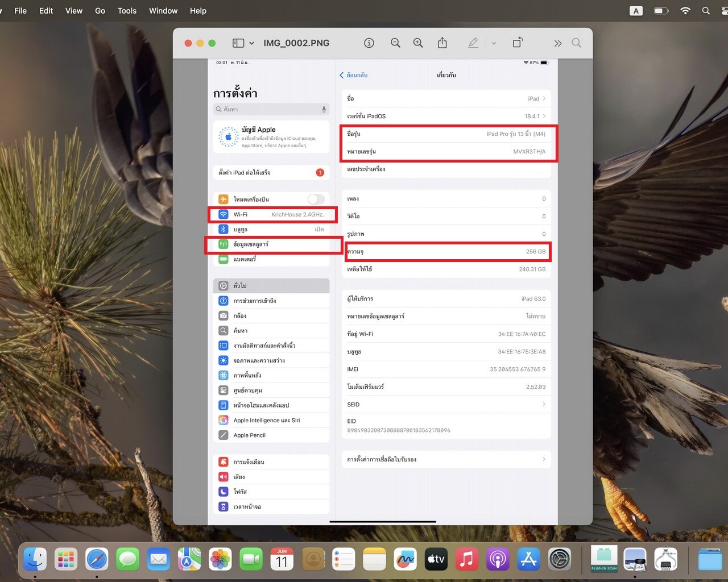The height and width of the screenshot is (582, 728).
Task: Click the blue back link in the image
Action: 353,75
